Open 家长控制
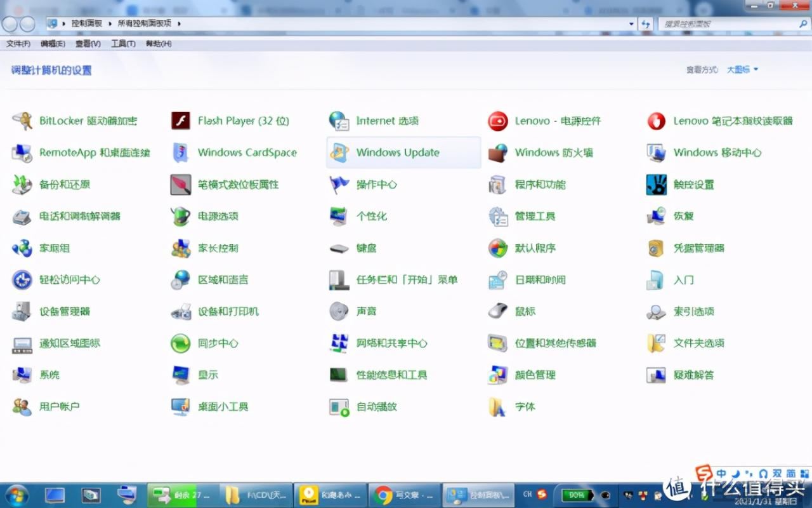 [x=205, y=248]
